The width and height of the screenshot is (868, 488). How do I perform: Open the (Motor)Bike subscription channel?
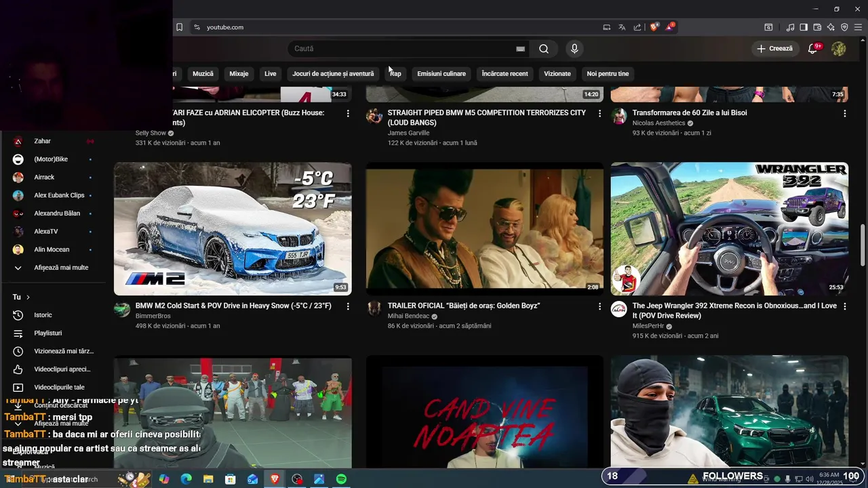tap(54, 159)
